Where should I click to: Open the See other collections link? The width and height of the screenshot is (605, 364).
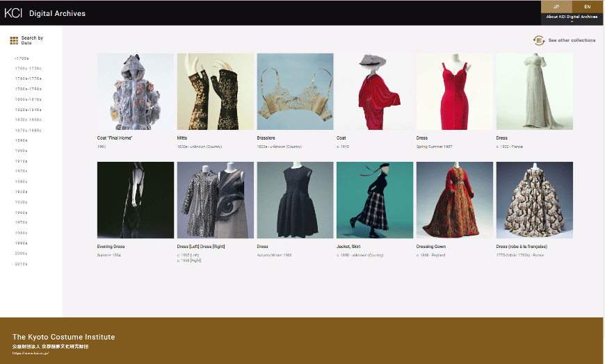[572, 40]
